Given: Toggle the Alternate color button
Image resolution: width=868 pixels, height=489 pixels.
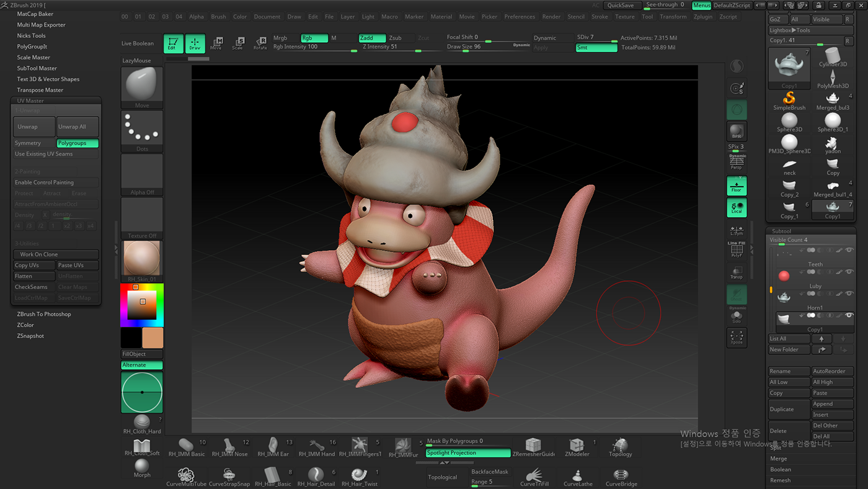Looking at the screenshot, I should 142,365.
